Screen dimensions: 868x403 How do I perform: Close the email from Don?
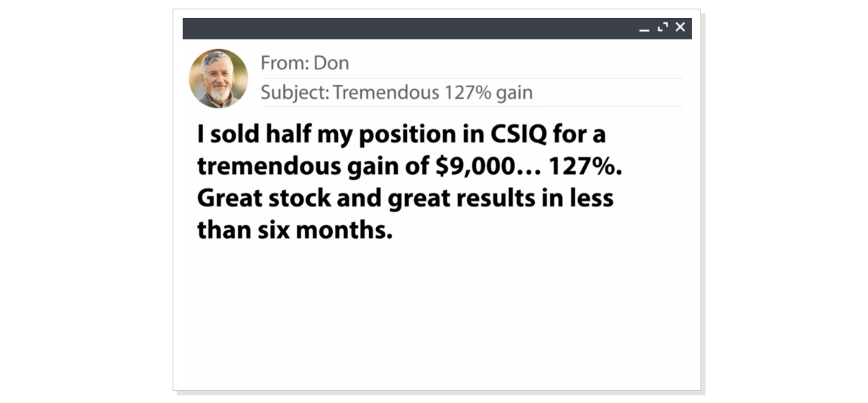coord(680,27)
